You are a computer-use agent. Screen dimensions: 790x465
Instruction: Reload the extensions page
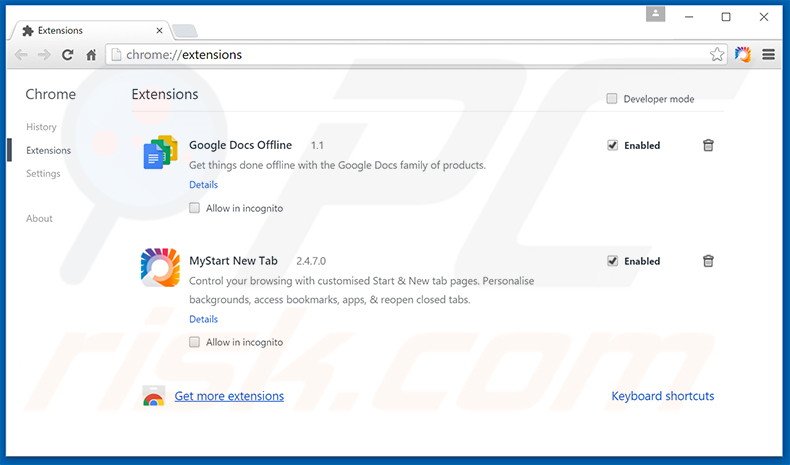coord(68,55)
